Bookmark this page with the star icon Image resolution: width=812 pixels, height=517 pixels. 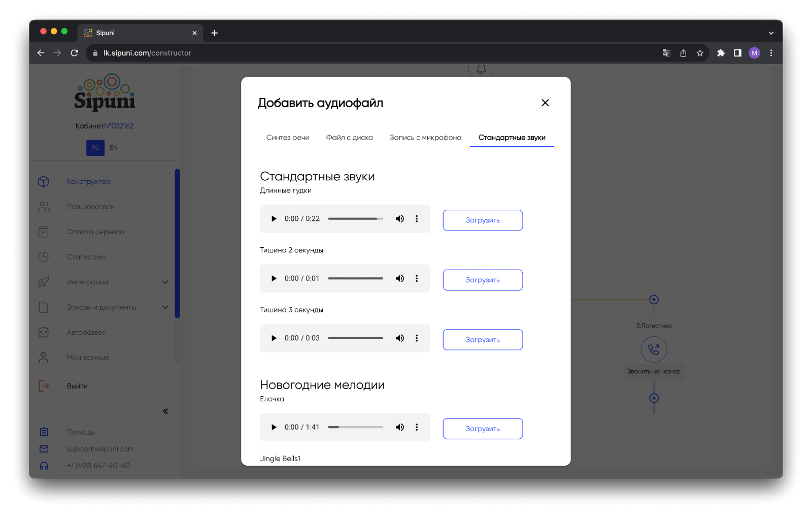coord(700,53)
